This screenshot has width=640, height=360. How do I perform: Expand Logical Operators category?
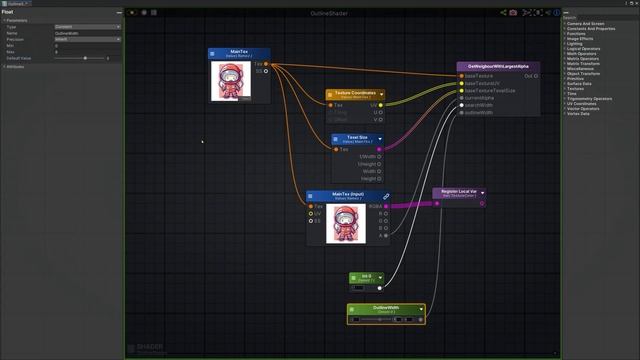[x=583, y=49]
